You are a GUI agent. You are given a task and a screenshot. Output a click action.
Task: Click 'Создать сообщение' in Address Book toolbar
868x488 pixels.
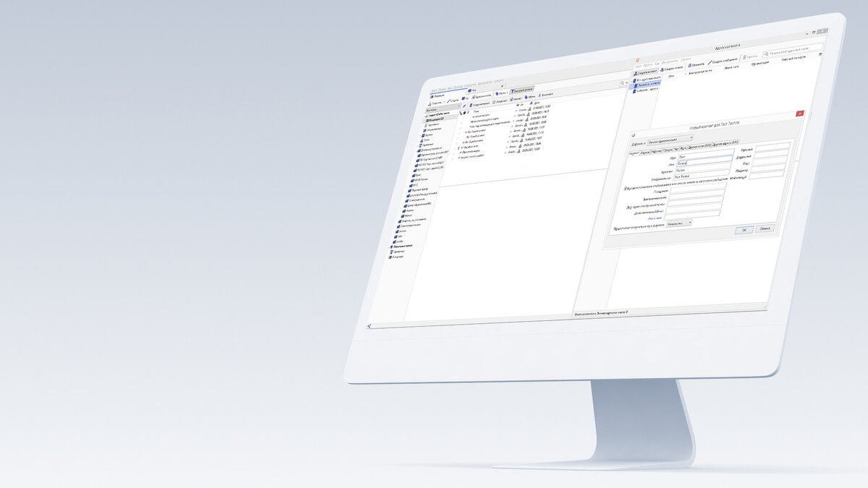(x=723, y=61)
